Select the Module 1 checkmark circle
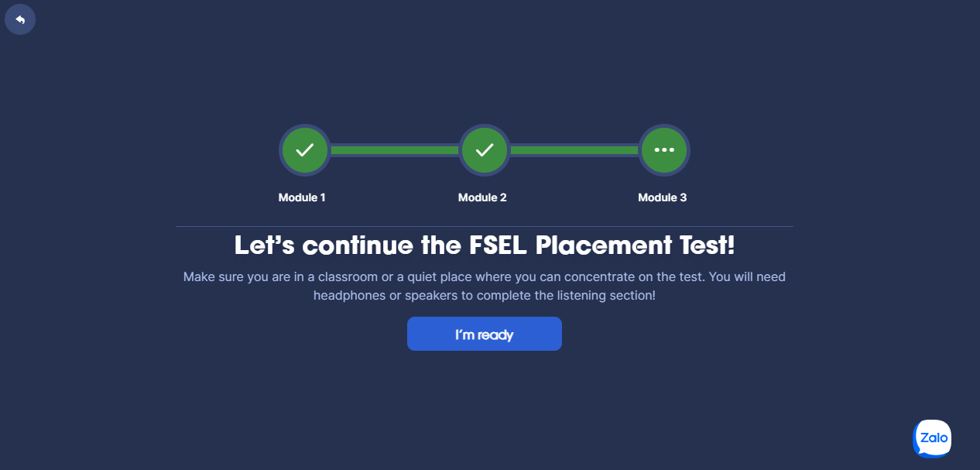Screen dimensions: 980x470 [304, 150]
